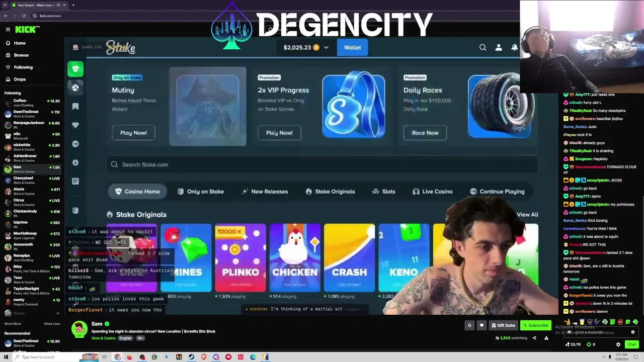Click the heart follow button under stream

tap(481, 325)
